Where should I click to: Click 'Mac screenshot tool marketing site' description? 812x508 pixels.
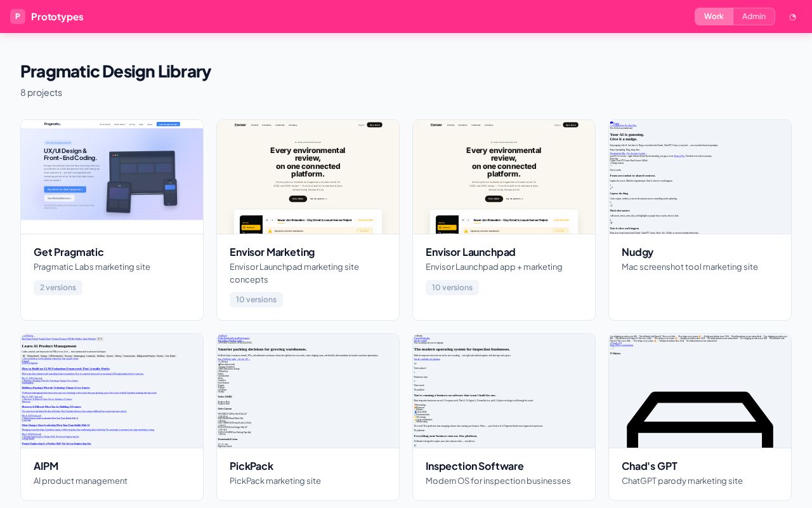click(x=690, y=267)
